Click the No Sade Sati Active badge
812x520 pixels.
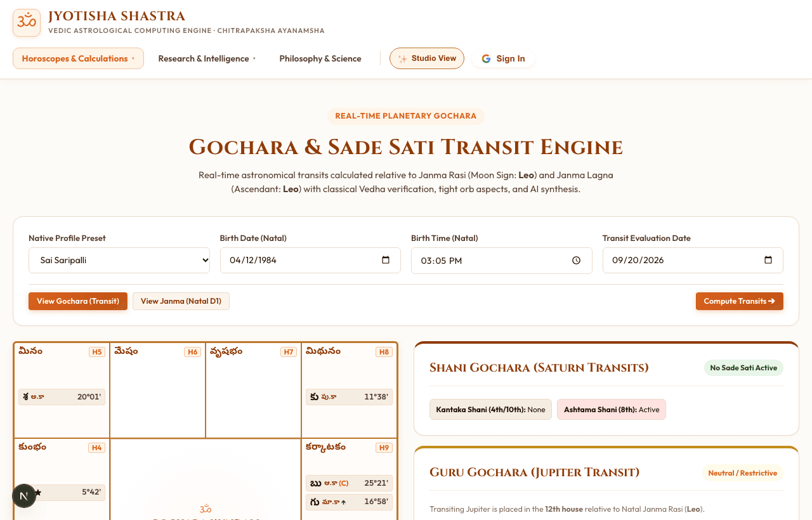click(743, 368)
